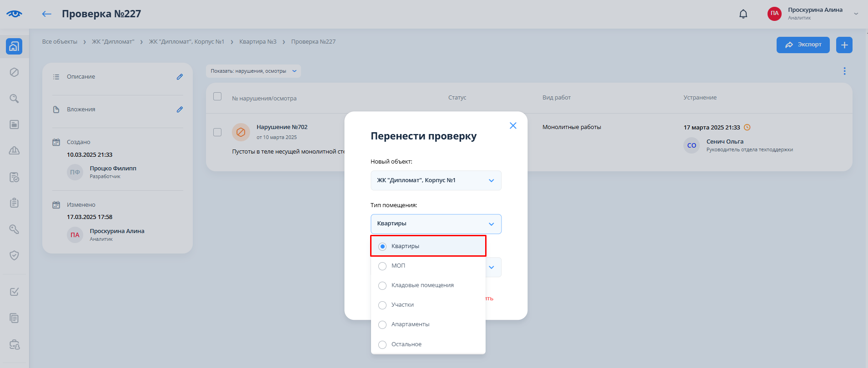Image resolution: width=868 pixels, height=368 pixels.
Task: Click the notification bell icon
Action: click(x=743, y=14)
